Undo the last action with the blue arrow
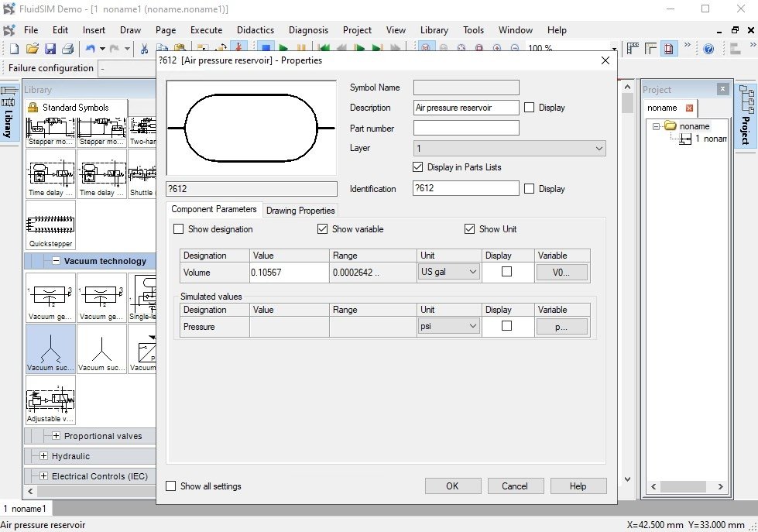The height and width of the screenshot is (532, 758). 90,48
